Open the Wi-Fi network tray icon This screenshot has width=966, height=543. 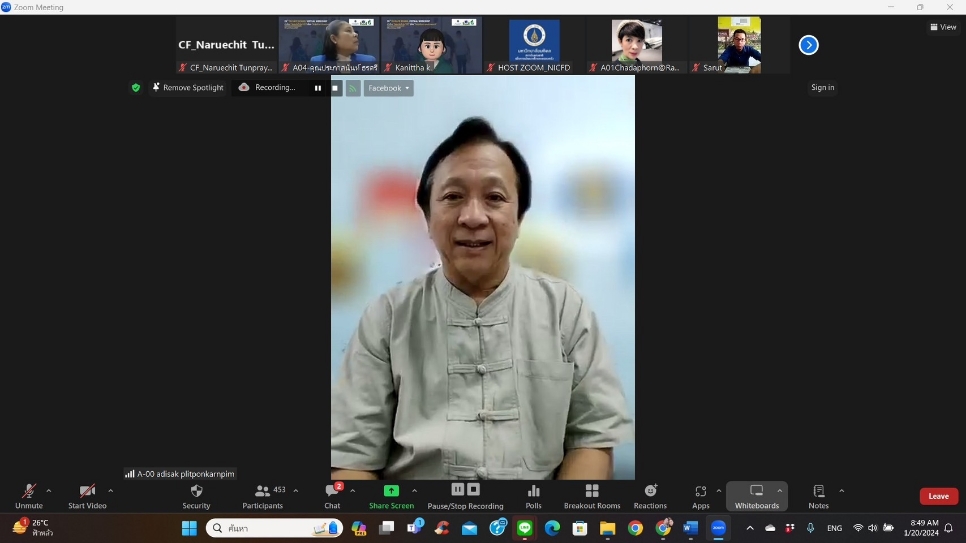(858, 528)
